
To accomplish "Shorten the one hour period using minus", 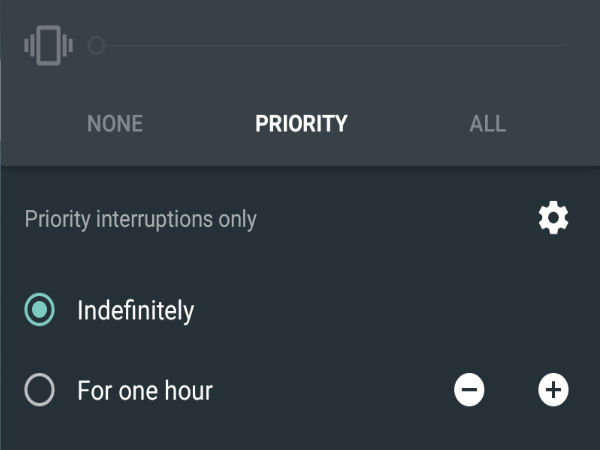I will click(469, 390).
